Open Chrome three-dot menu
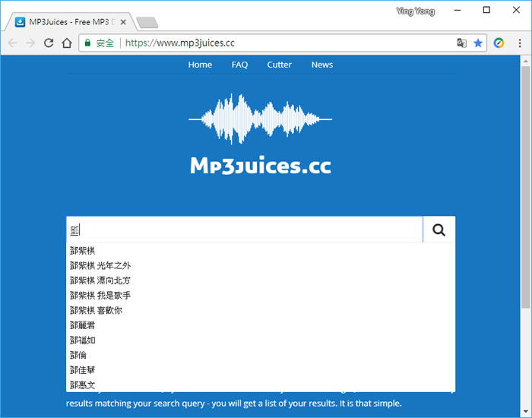532x418 pixels. click(520, 43)
